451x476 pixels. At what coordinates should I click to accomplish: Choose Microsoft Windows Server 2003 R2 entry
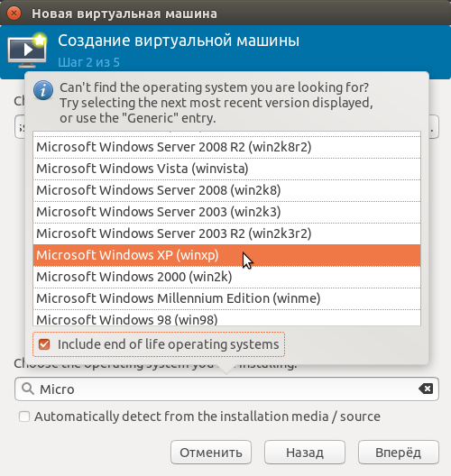pos(227,233)
